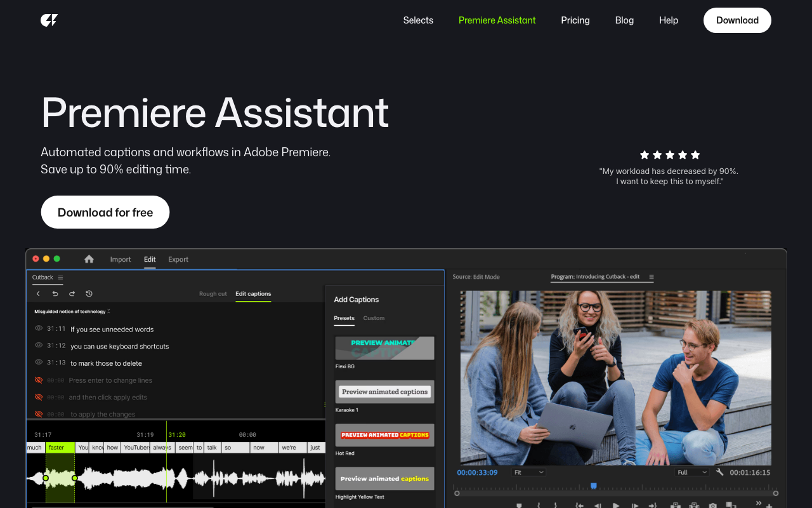Click the home icon in app toolbar
The image size is (812, 508).
(89, 259)
